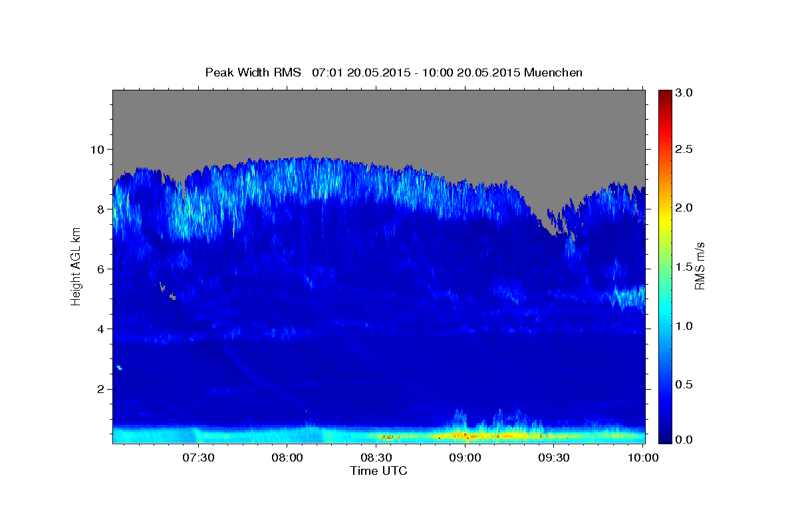Click the cyan layer at 5 km near 10:00

pos(628,295)
